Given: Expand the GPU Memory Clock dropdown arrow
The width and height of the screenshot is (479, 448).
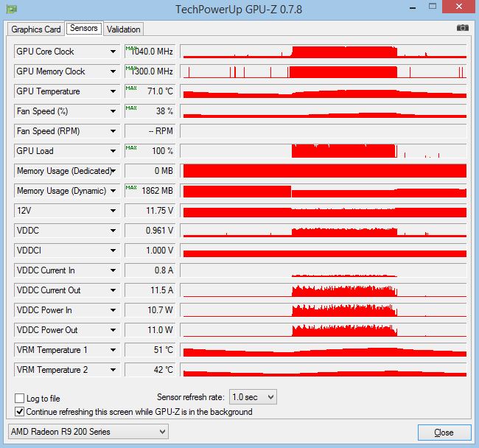Looking at the screenshot, I should (x=113, y=71).
